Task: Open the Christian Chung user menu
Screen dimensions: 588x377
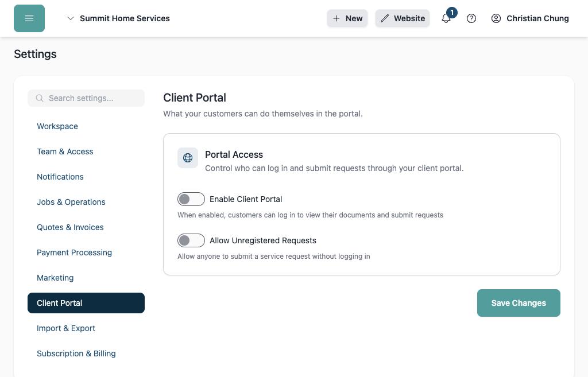Action: coord(530,18)
